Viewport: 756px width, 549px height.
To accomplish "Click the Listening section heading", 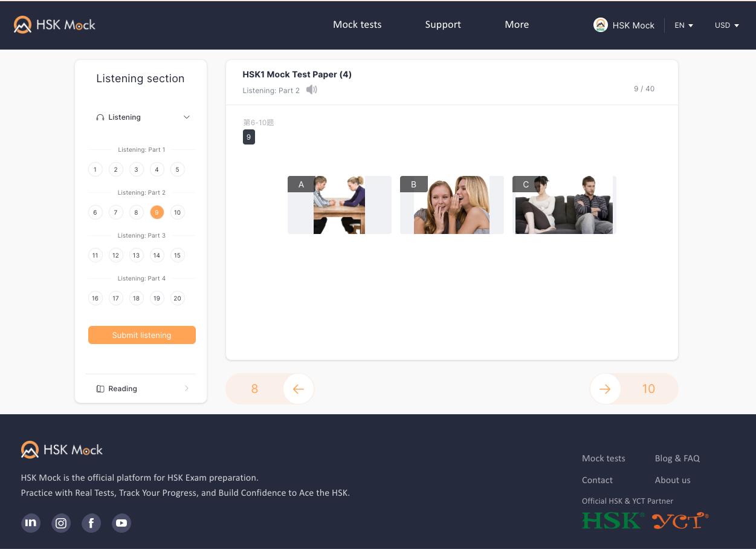I will [x=140, y=79].
